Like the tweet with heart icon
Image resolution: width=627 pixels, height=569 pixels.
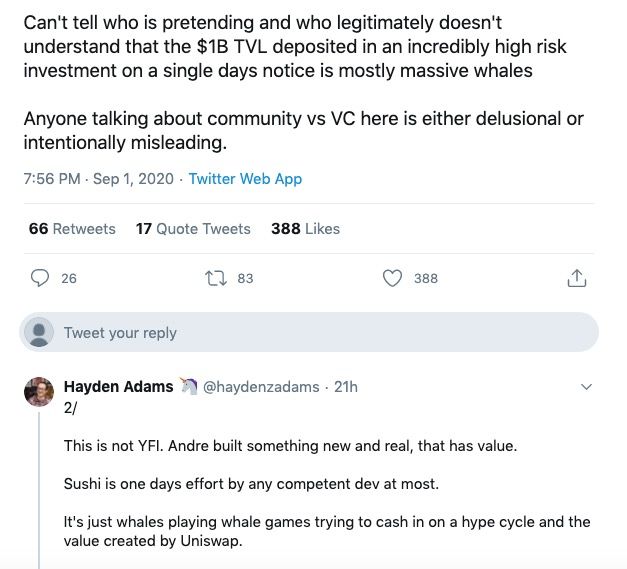point(393,278)
